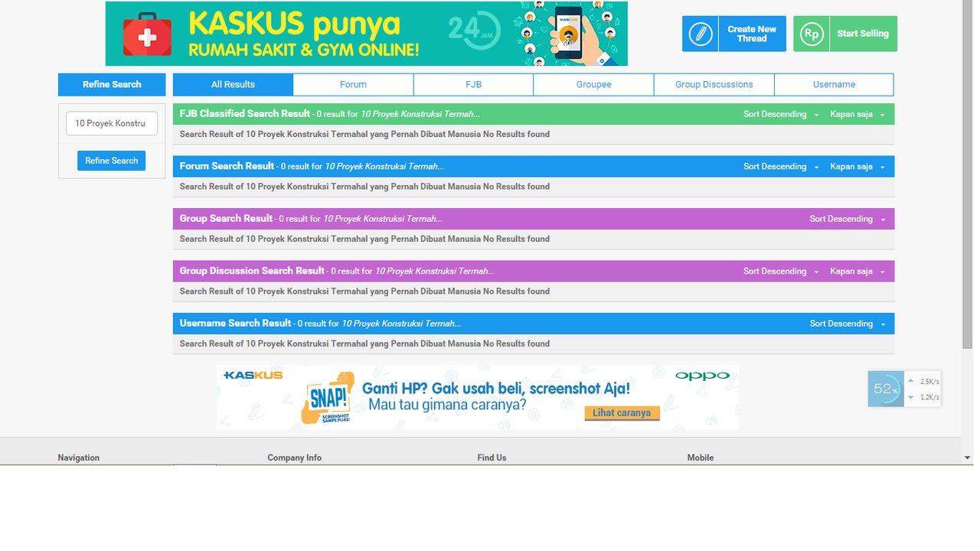Click Forum Search Result heading
Viewport: 980px width, 551px height.
tap(227, 166)
